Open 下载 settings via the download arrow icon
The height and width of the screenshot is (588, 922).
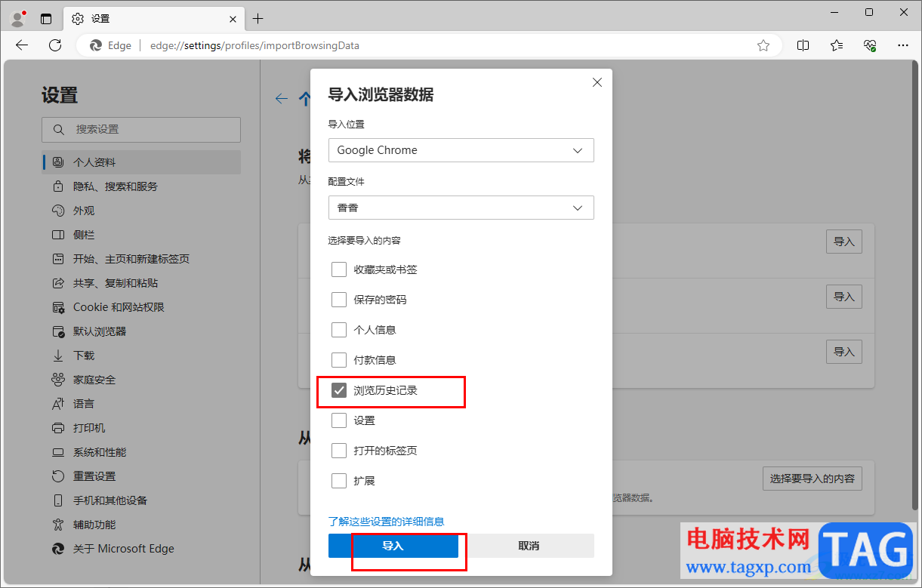(60, 355)
